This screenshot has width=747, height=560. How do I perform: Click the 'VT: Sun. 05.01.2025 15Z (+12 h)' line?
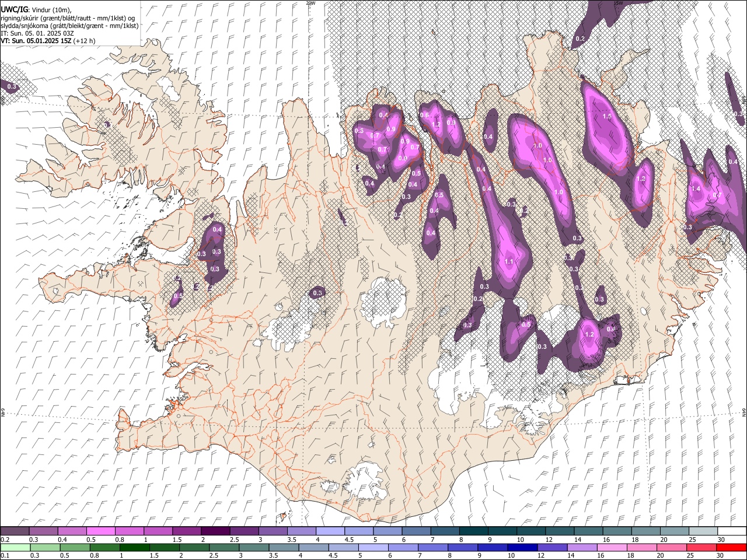48,41
